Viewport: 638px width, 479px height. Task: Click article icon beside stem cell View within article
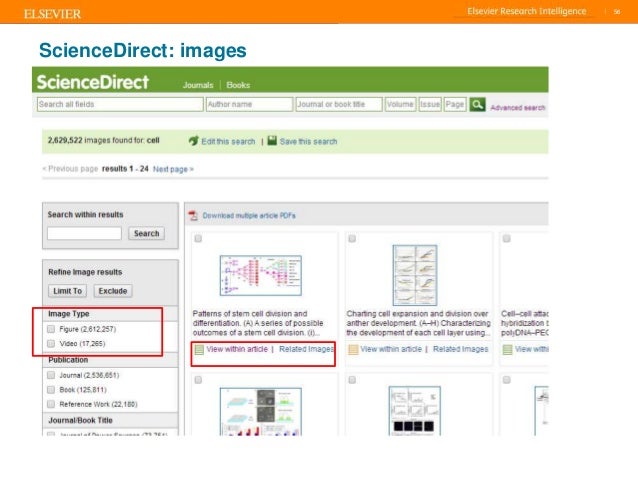click(199, 350)
